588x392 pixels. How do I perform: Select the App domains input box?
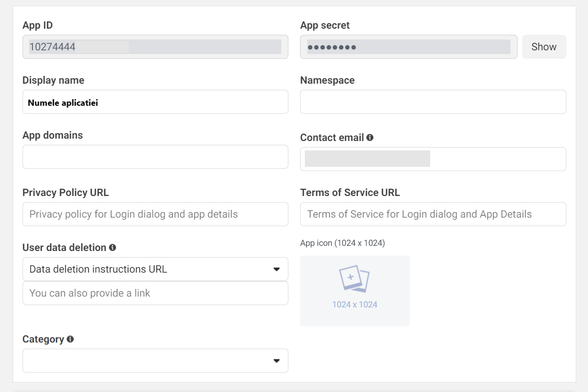click(x=155, y=157)
